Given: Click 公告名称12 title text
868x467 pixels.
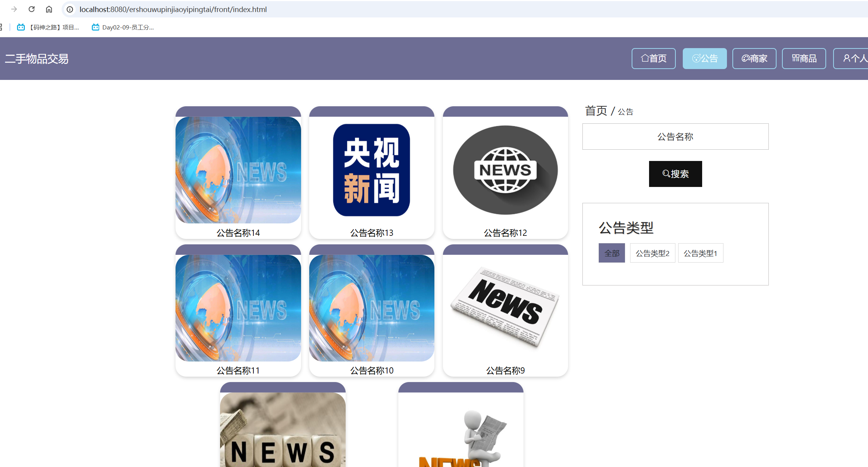Looking at the screenshot, I should [505, 233].
